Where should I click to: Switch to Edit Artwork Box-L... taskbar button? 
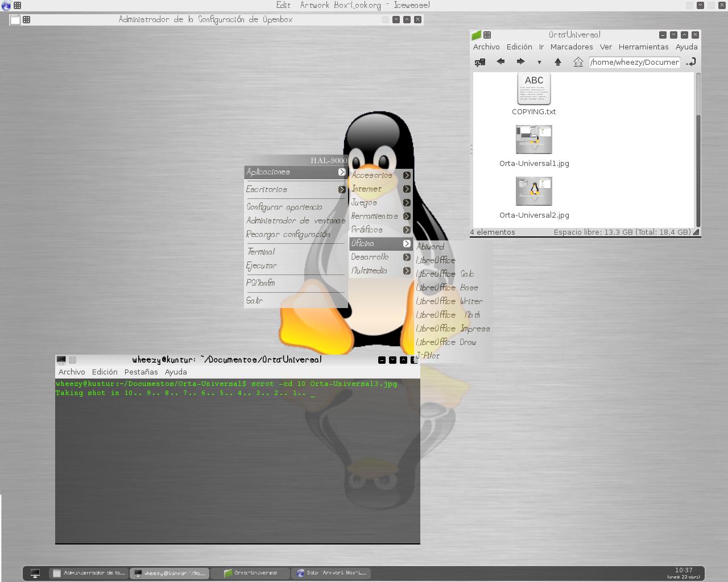coord(331,573)
